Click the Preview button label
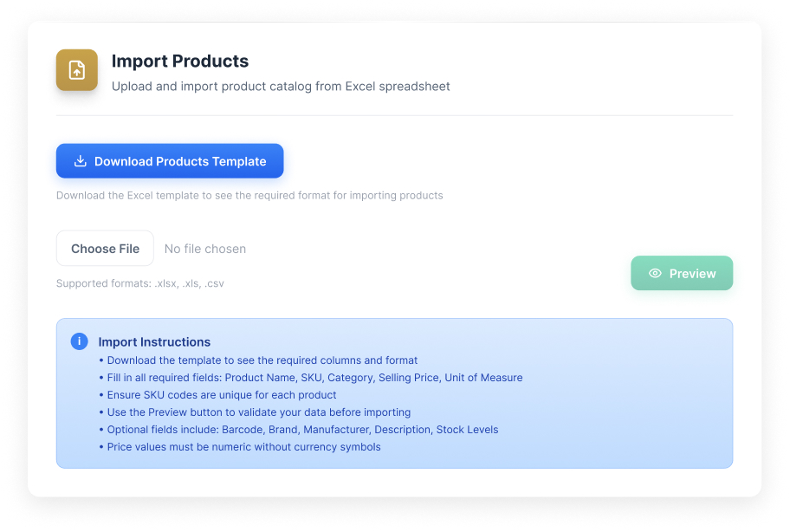This screenshot has width=790, height=532. click(x=692, y=273)
